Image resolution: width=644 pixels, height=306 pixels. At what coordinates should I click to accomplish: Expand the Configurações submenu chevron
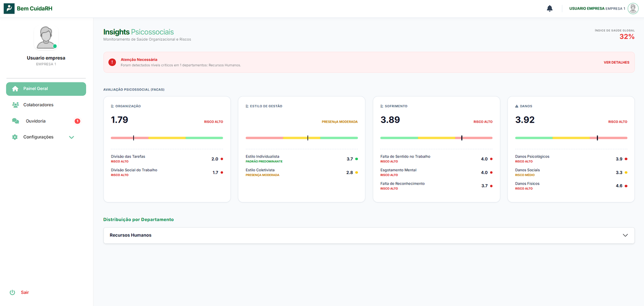72,137
